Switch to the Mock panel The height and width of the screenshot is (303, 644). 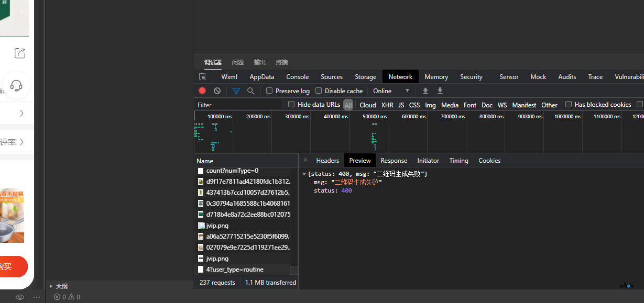coord(538,77)
